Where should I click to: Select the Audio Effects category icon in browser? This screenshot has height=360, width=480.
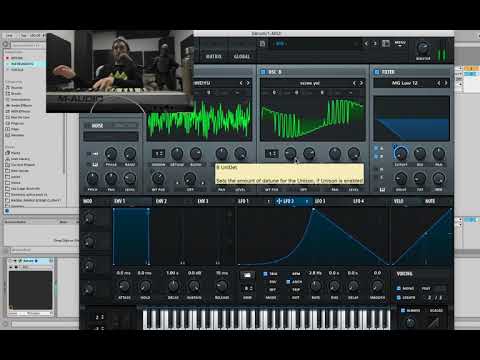point(8,105)
